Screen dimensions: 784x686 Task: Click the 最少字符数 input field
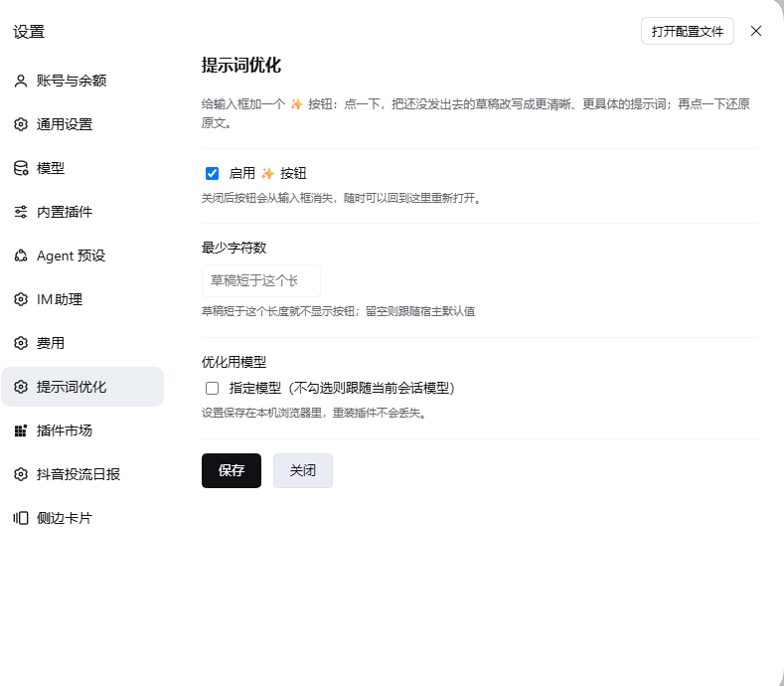coord(261,280)
